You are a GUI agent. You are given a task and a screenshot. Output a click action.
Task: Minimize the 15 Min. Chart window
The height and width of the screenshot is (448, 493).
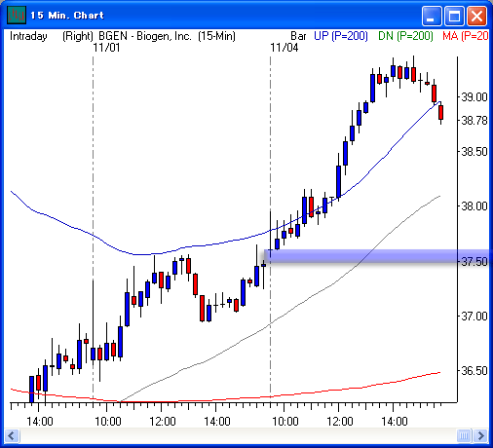[x=432, y=16]
